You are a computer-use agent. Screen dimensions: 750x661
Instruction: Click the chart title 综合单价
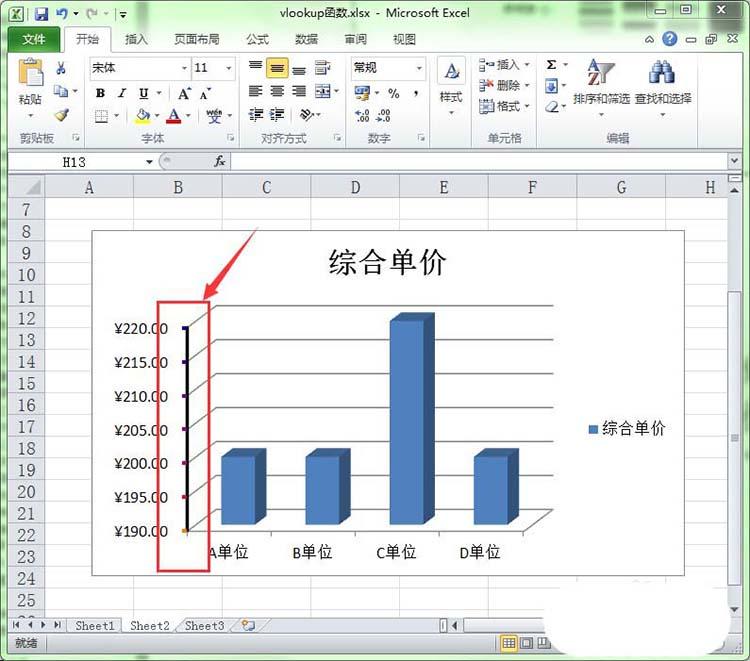point(387,262)
